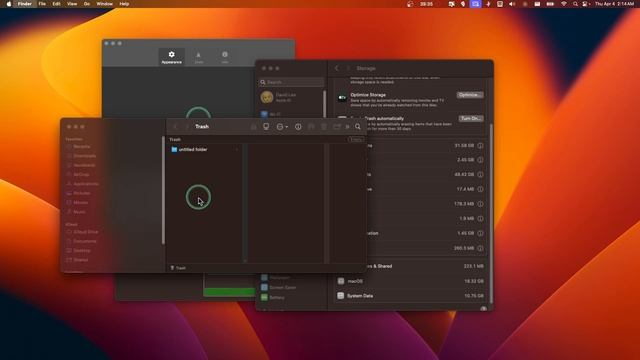Click the Get Info icon in Finder toolbar
The width and height of the screenshot is (640, 360).
(298, 127)
